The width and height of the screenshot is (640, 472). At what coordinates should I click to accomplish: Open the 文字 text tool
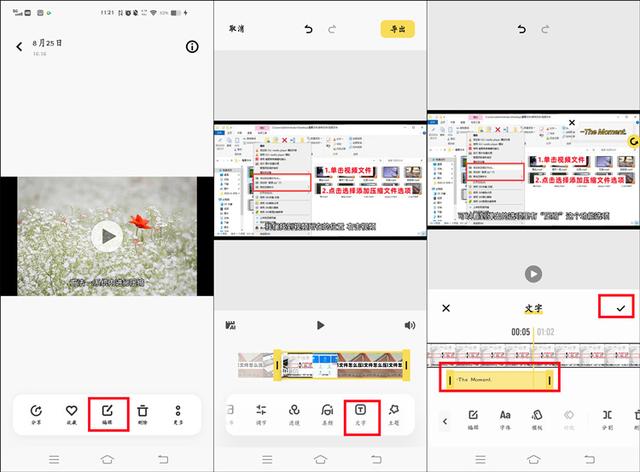(x=361, y=412)
